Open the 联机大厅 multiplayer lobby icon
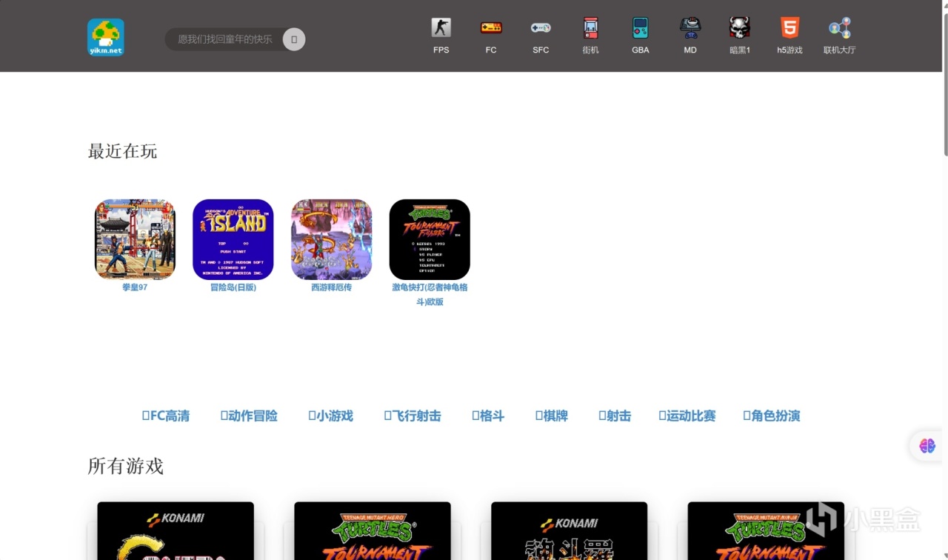 click(x=840, y=28)
